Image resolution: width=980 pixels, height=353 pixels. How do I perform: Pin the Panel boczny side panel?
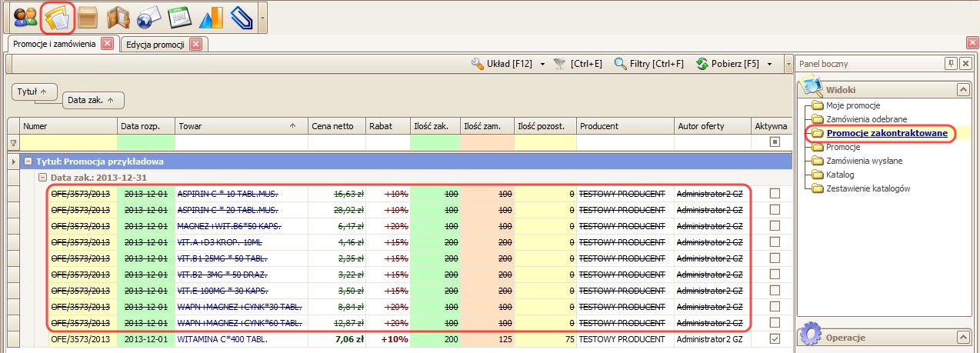951,64
